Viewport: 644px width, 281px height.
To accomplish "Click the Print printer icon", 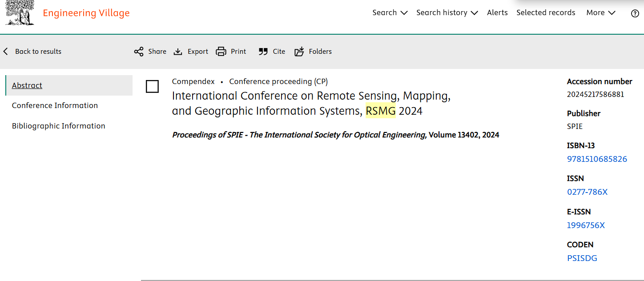I will click(x=221, y=52).
